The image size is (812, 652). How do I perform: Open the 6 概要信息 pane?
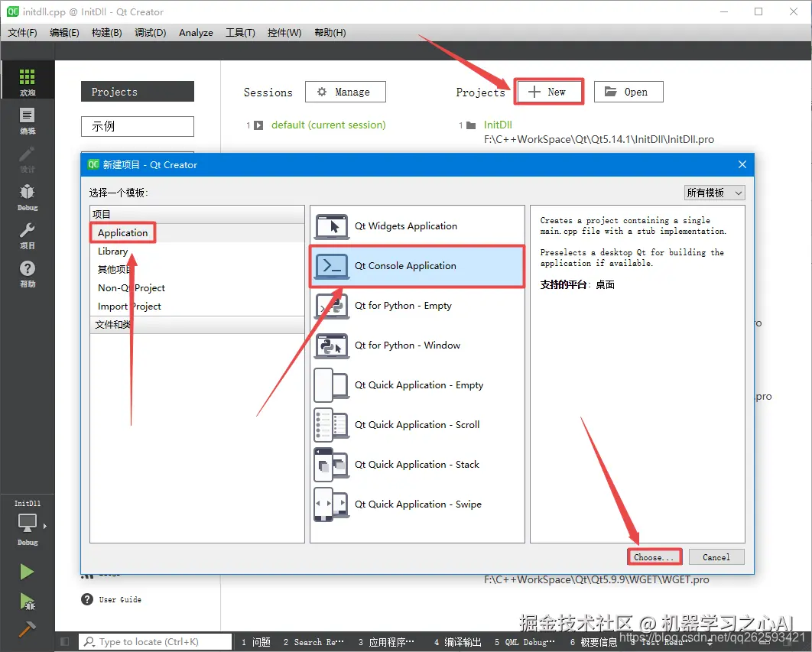[593, 642]
